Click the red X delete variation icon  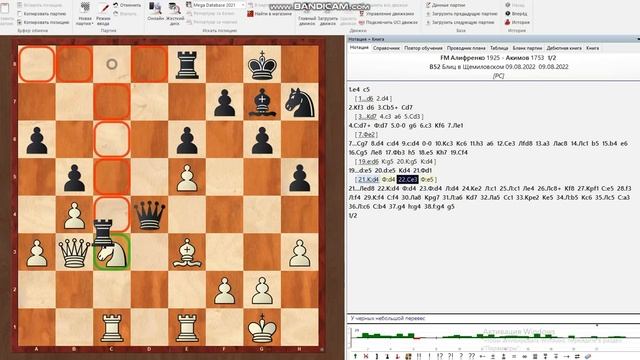366,356
